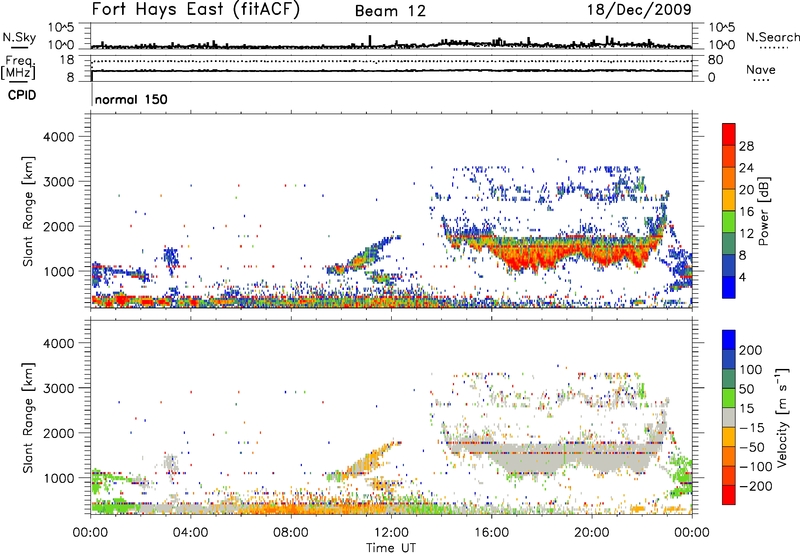The image size is (800, 554).
Task: Click the "12" value on Power colorbar
Action: (x=746, y=234)
